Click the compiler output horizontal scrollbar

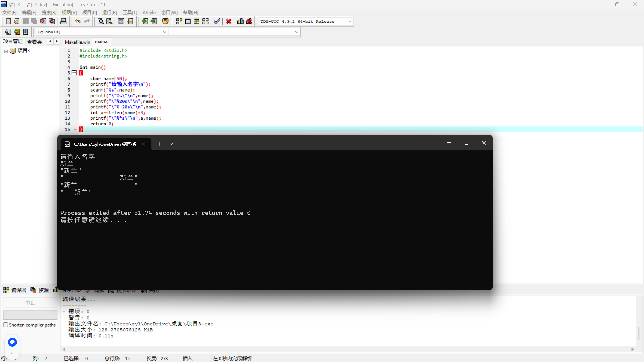click(x=348, y=349)
